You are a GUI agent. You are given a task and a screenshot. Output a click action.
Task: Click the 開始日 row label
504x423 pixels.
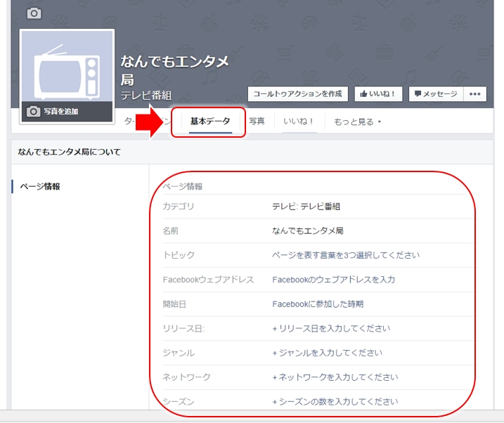(174, 304)
